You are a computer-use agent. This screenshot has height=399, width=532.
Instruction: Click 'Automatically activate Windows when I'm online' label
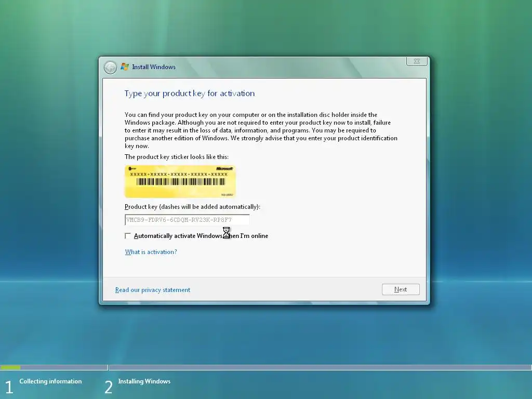(201, 236)
